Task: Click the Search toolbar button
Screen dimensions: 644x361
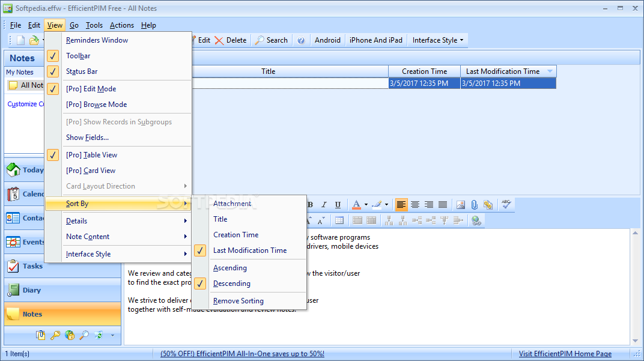Action: pos(272,40)
